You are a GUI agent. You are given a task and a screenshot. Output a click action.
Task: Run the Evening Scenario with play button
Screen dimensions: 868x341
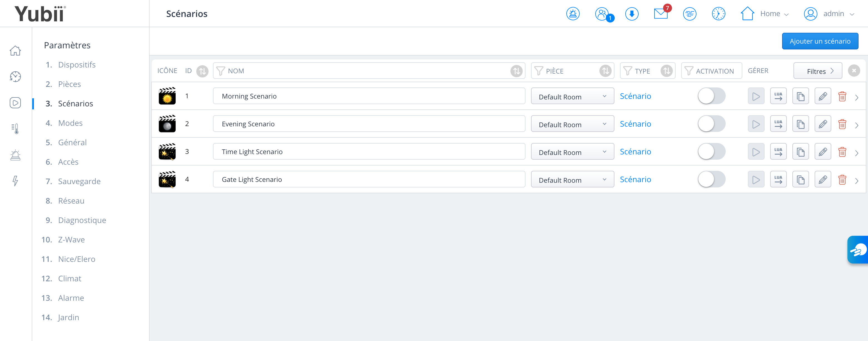(x=756, y=124)
